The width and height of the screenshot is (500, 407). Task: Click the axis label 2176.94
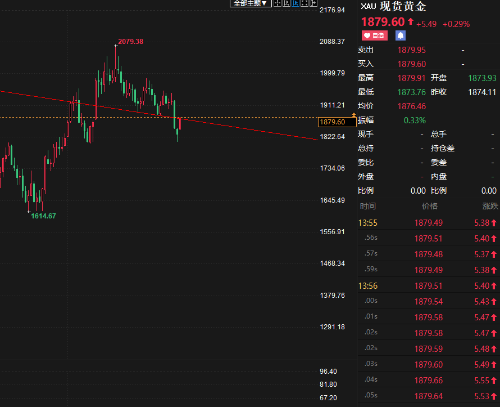point(332,10)
